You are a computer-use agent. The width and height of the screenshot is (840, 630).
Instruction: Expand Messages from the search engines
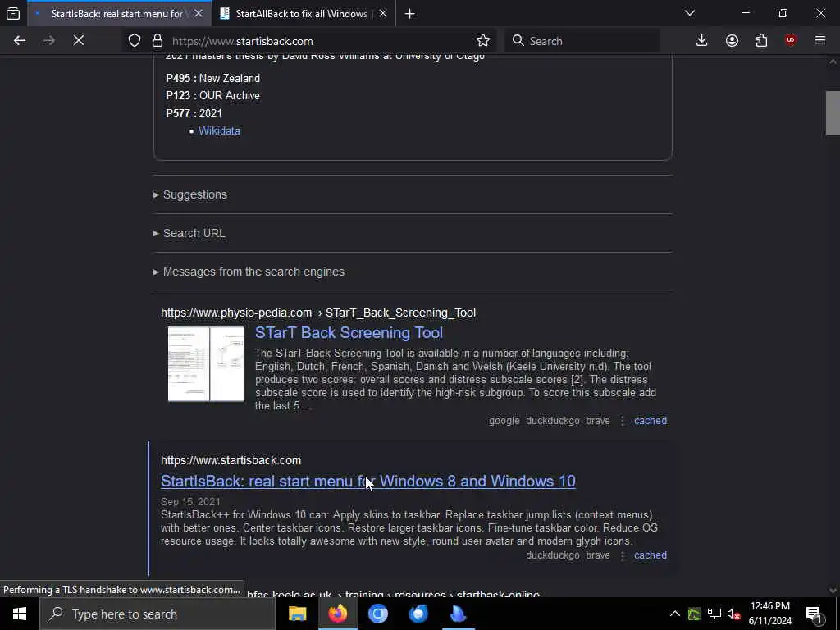coord(253,272)
